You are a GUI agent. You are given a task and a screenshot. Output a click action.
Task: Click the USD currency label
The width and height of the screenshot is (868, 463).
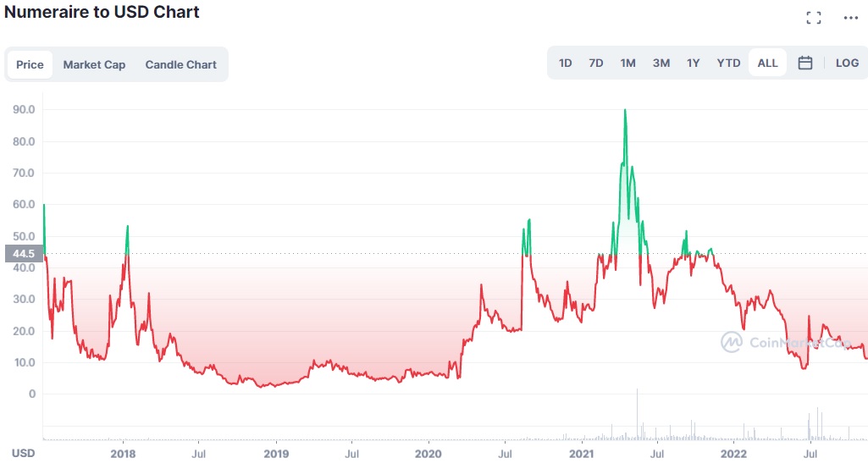coord(23,453)
